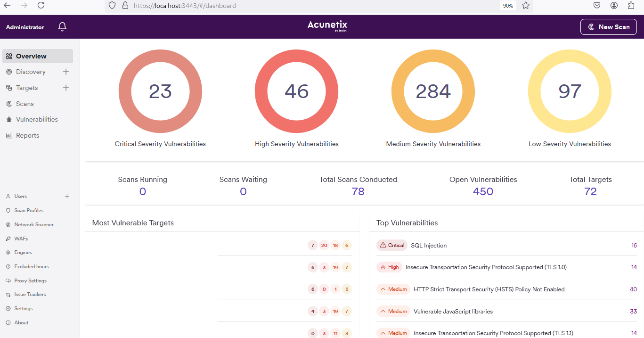This screenshot has width=644, height=338.
Task: Click the Users person icon
Action: tap(8, 196)
